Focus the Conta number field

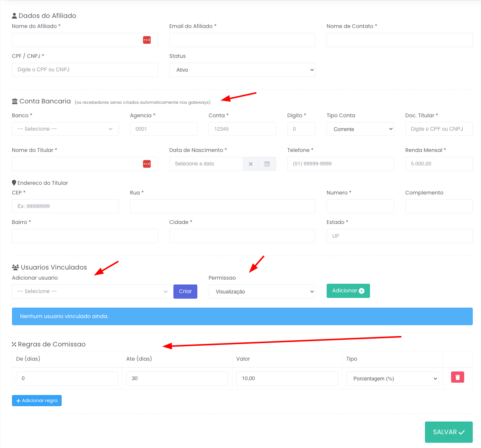coord(242,129)
